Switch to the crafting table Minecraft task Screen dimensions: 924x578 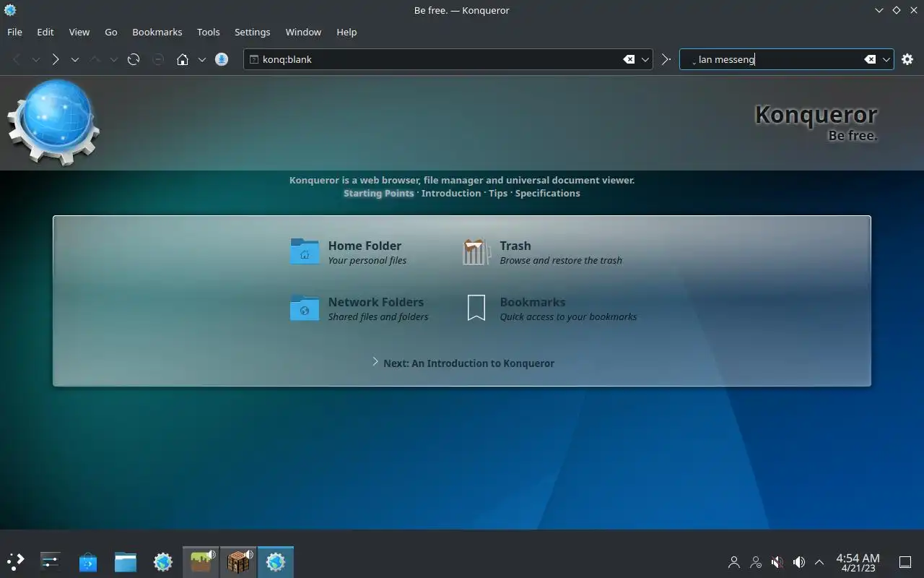[x=238, y=561]
